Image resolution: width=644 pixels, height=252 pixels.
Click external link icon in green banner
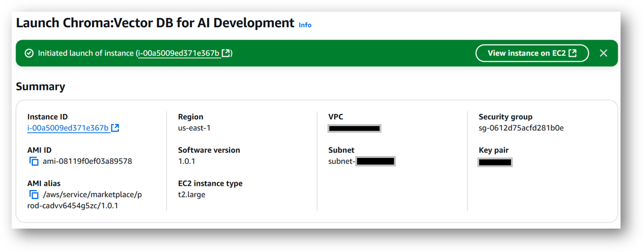[x=226, y=54]
